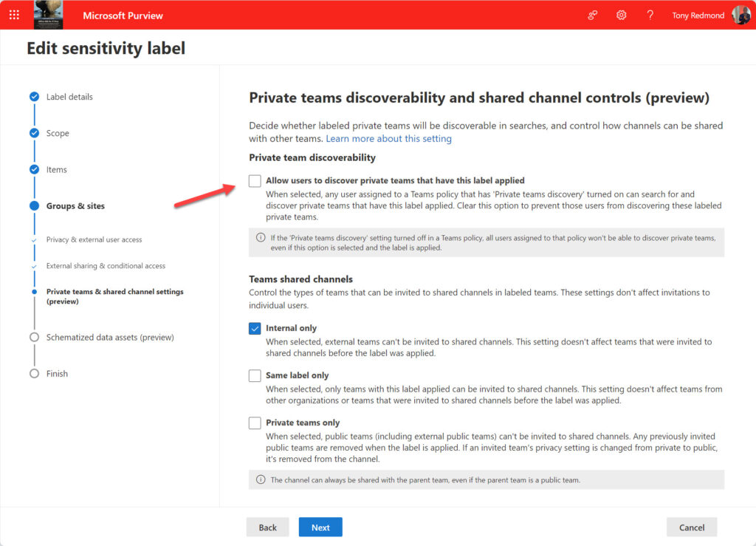Click the Internal only label text

pos(291,329)
